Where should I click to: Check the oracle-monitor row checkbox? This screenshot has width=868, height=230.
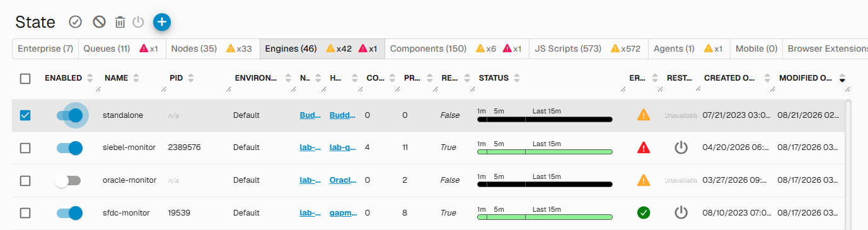[x=25, y=181]
